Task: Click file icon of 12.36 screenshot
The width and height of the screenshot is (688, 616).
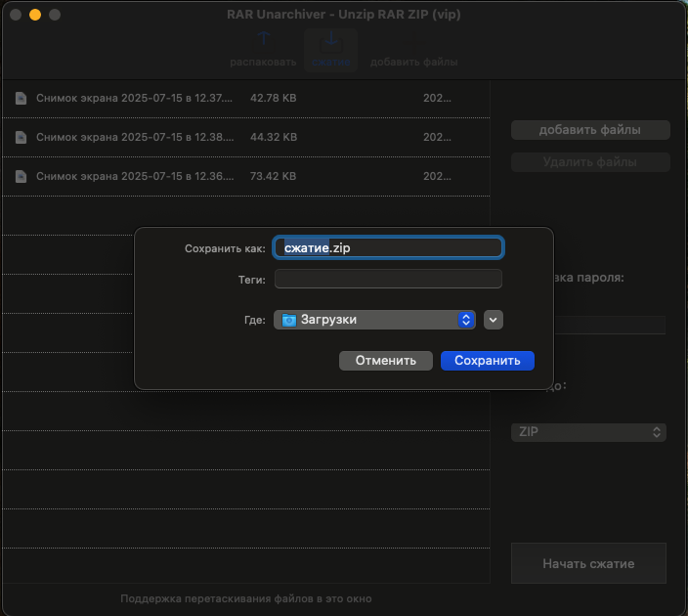Action: tap(21, 176)
